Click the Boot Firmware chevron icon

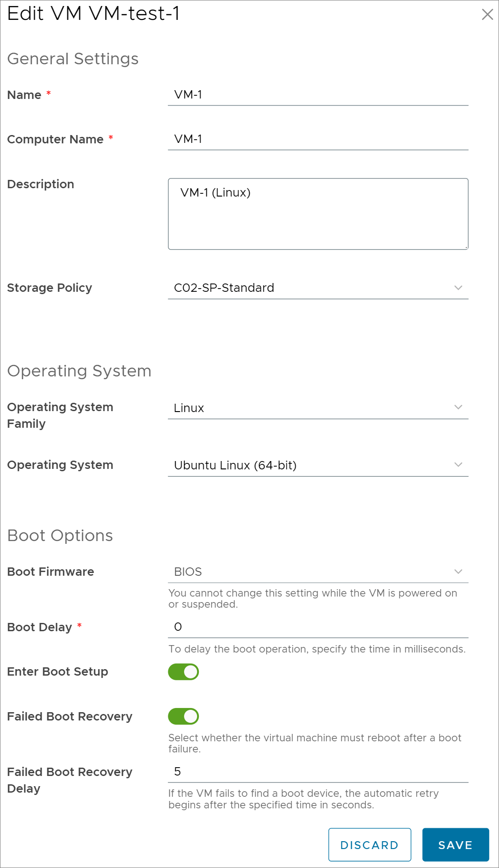tap(458, 572)
